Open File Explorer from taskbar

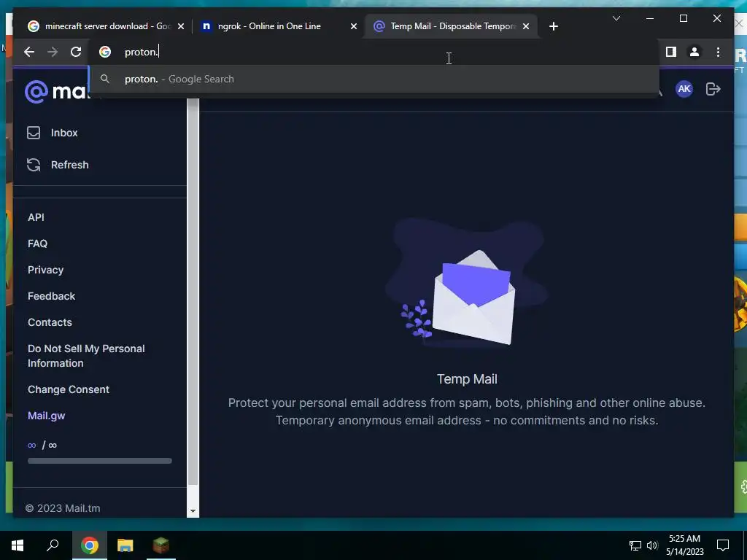(x=125, y=545)
